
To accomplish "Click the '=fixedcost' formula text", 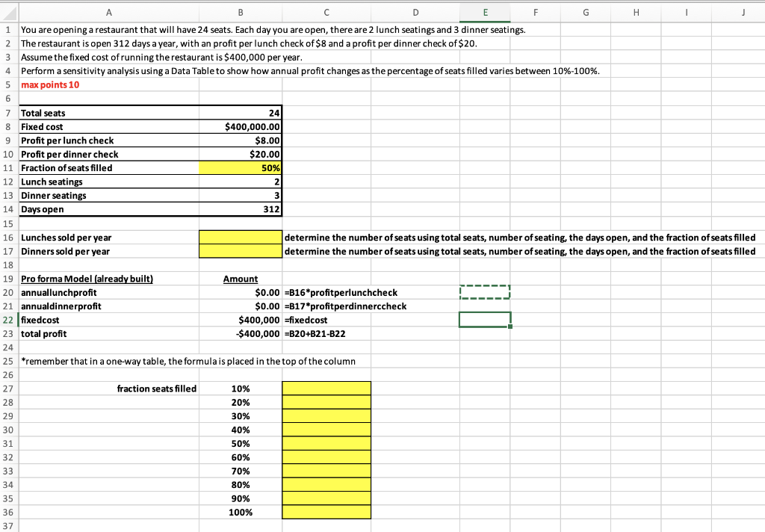I will point(306,321).
